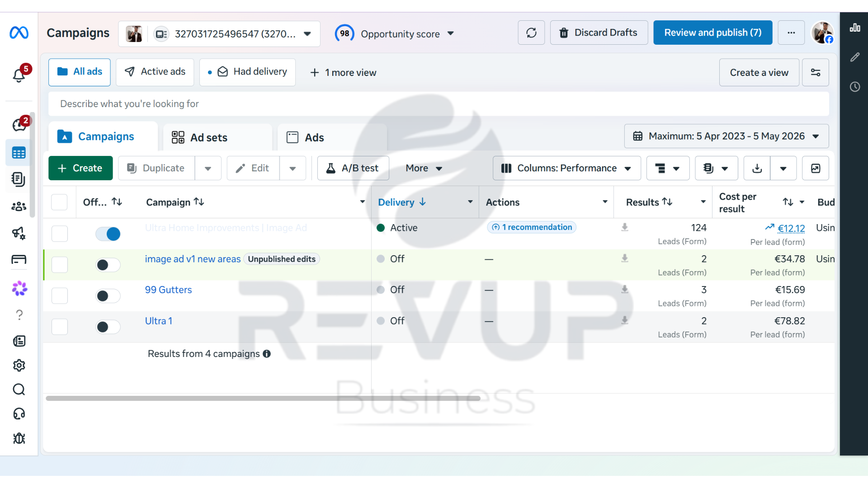Sort by the Delivery column header

(402, 202)
